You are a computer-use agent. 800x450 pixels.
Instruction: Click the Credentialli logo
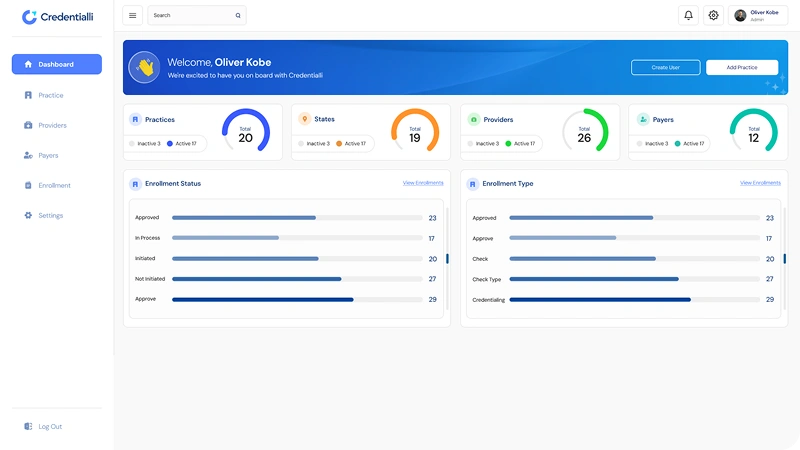(56, 16)
